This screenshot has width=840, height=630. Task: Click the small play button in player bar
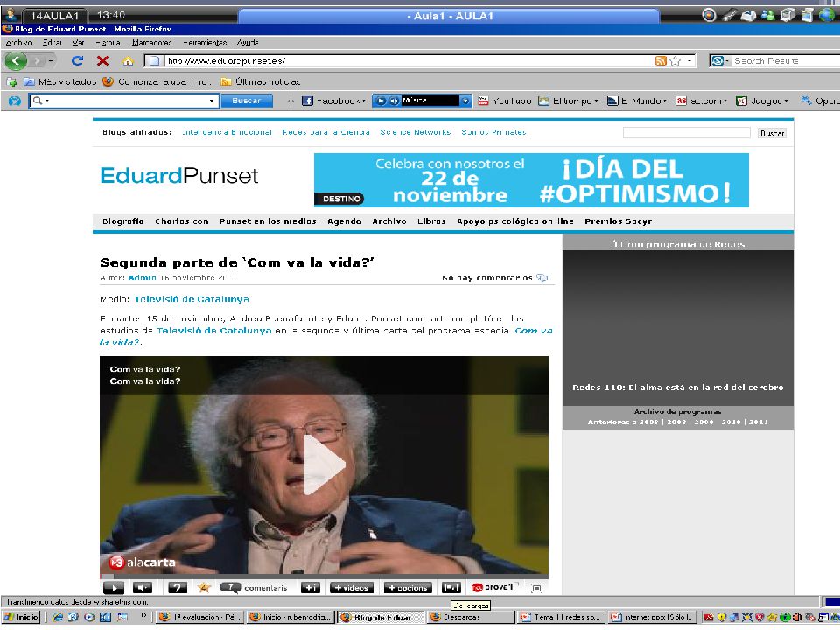(113, 588)
